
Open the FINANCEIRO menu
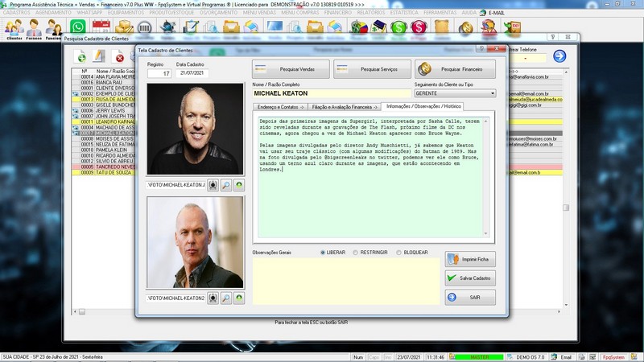pos(337,13)
